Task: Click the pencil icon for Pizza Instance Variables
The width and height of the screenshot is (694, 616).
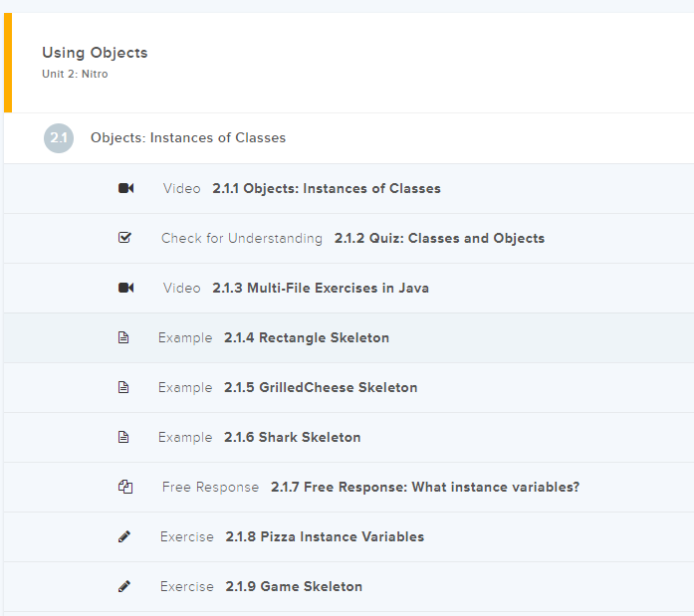Action: tap(124, 536)
